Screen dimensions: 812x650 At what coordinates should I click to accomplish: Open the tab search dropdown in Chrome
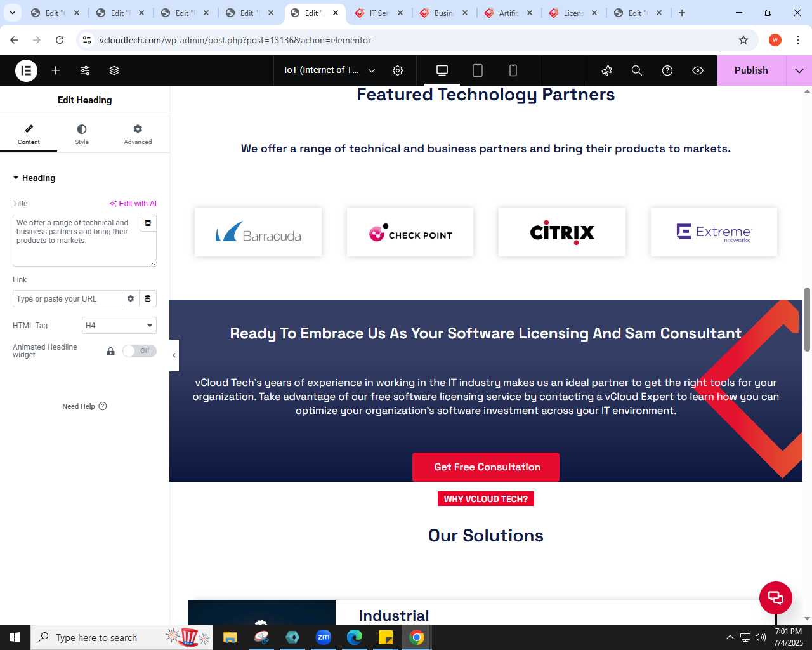(x=13, y=13)
